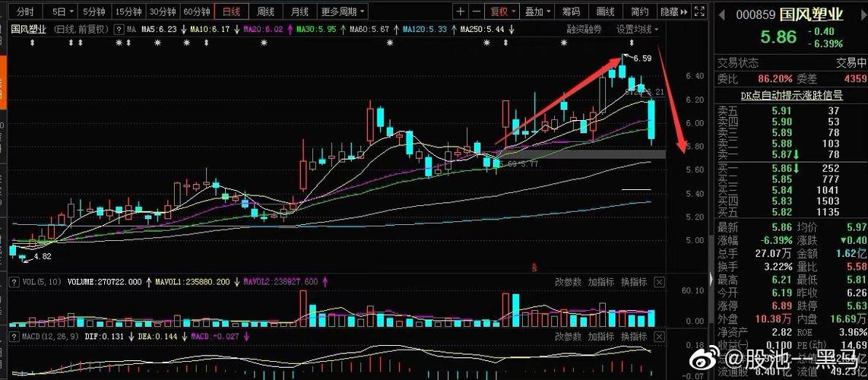
Task: Click the plus zoom-in chart icon
Action: [x=461, y=12]
